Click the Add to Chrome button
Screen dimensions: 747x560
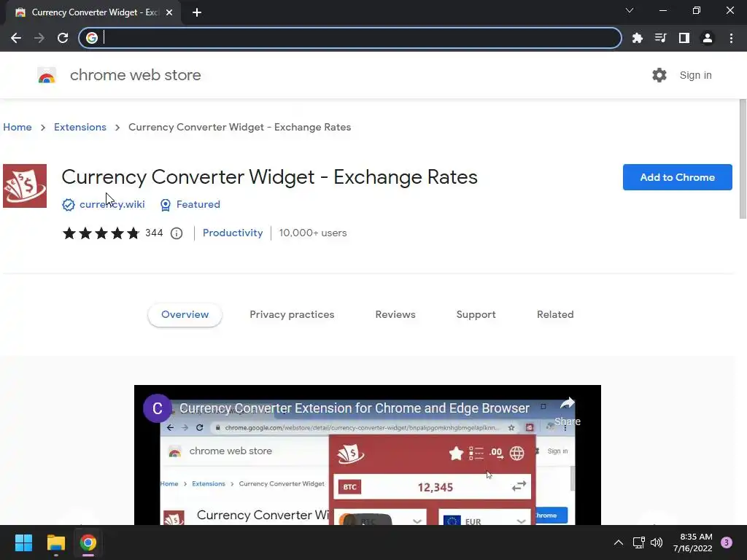pos(677,177)
